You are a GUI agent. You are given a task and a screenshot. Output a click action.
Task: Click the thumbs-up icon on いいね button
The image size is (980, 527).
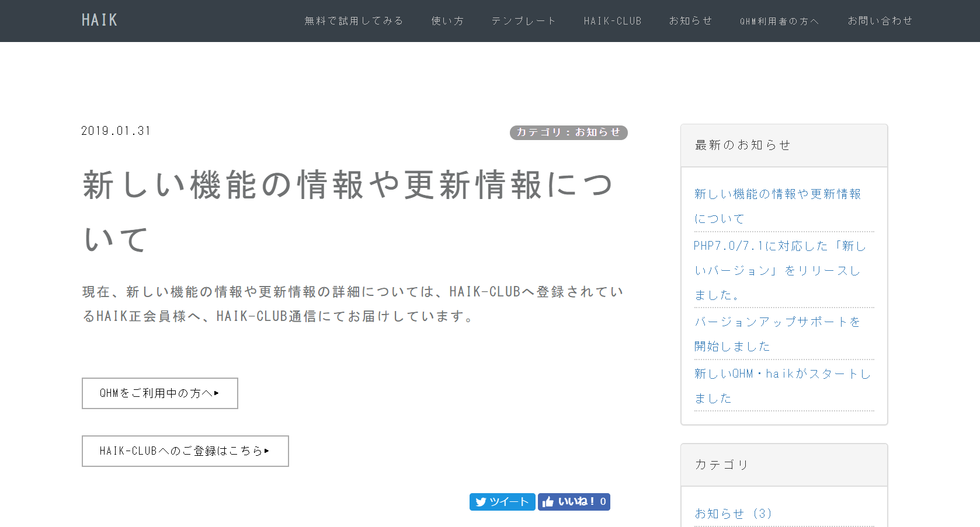[x=548, y=502]
